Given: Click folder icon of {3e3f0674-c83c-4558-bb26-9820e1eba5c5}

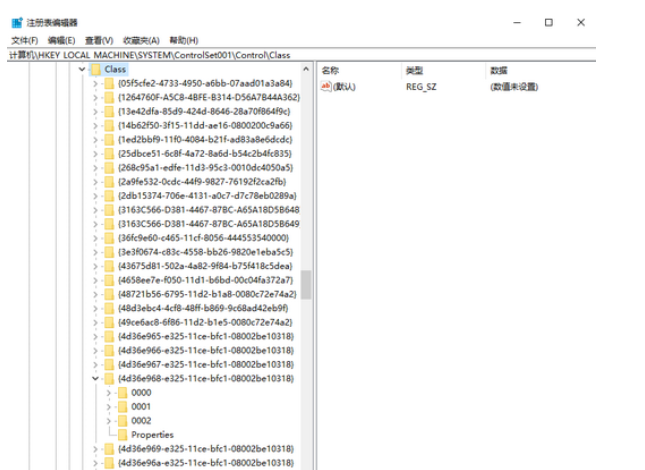Looking at the screenshot, I should [109, 252].
